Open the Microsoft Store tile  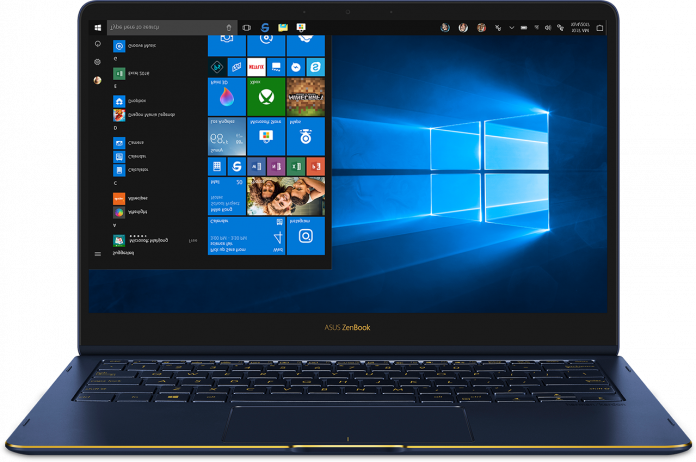(x=266, y=136)
